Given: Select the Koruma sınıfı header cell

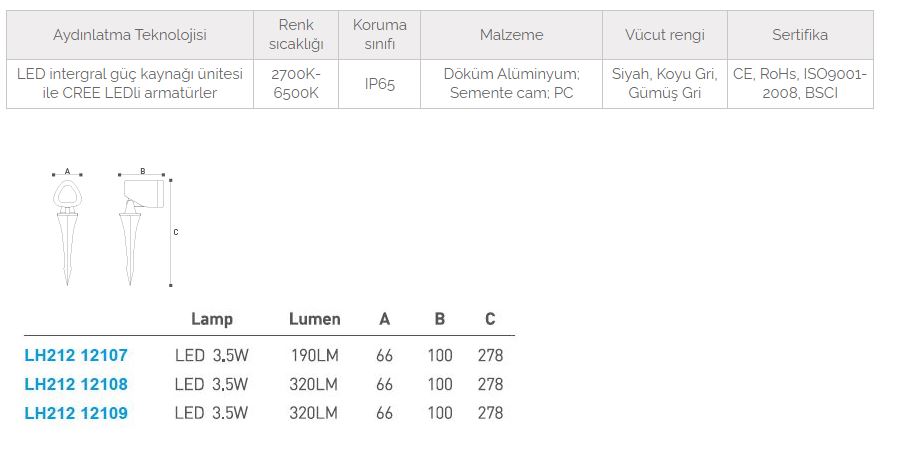Looking at the screenshot, I should 380,35.
